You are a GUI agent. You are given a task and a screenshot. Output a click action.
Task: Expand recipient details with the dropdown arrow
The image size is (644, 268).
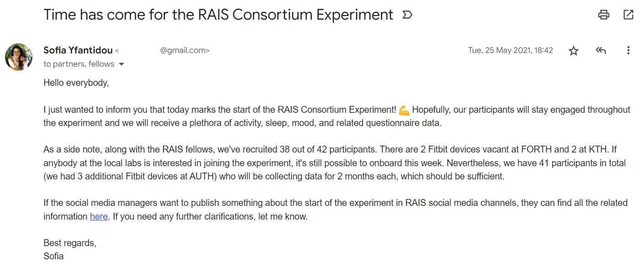(x=121, y=64)
